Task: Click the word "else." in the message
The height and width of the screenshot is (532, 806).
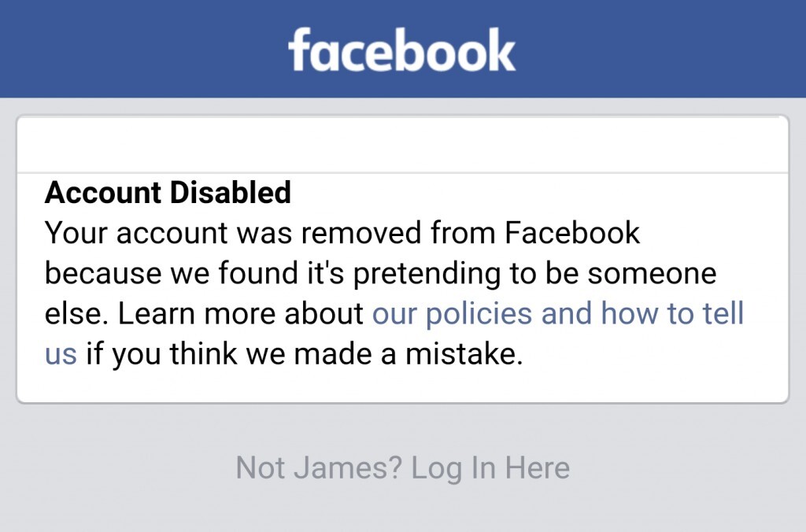Action: pyautogui.click(x=76, y=314)
